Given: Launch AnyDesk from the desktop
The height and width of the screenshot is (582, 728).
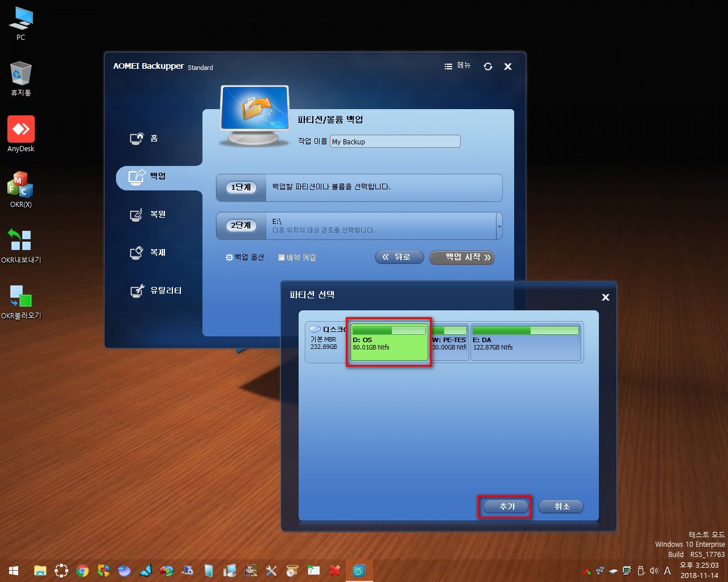Looking at the screenshot, I should point(21,134).
